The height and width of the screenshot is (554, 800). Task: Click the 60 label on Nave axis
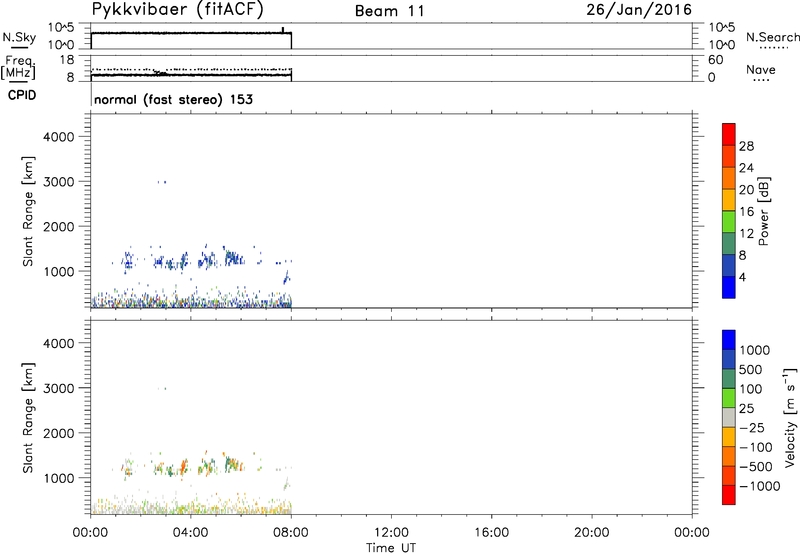tap(716, 60)
